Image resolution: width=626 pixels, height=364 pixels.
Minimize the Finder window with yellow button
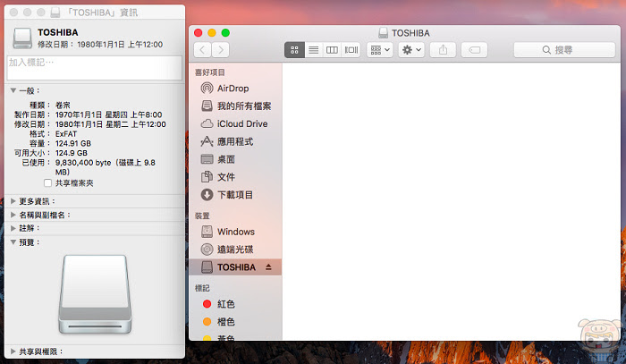click(x=212, y=33)
